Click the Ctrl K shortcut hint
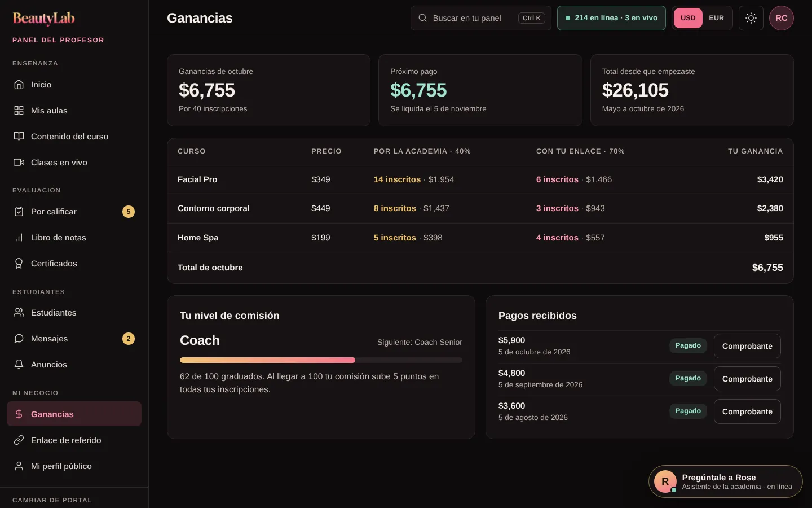Screen dimensions: 812x508 pos(532,18)
